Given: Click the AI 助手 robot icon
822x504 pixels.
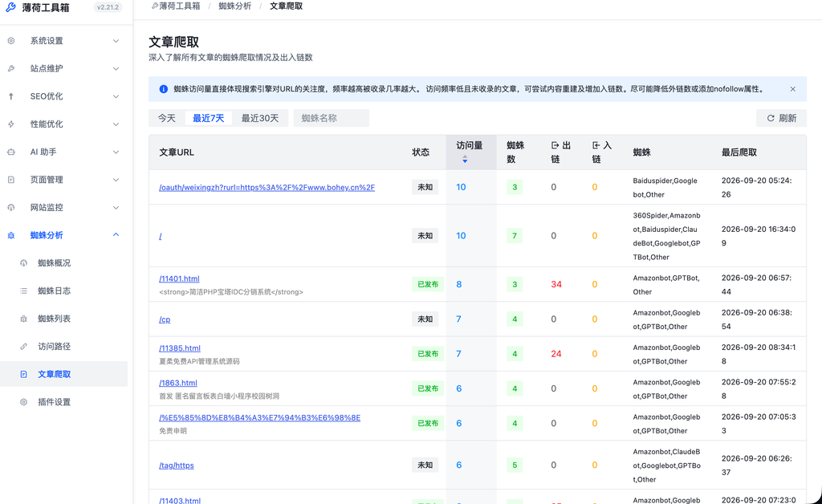Looking at the screenshot, I should (x=11, y=152).
